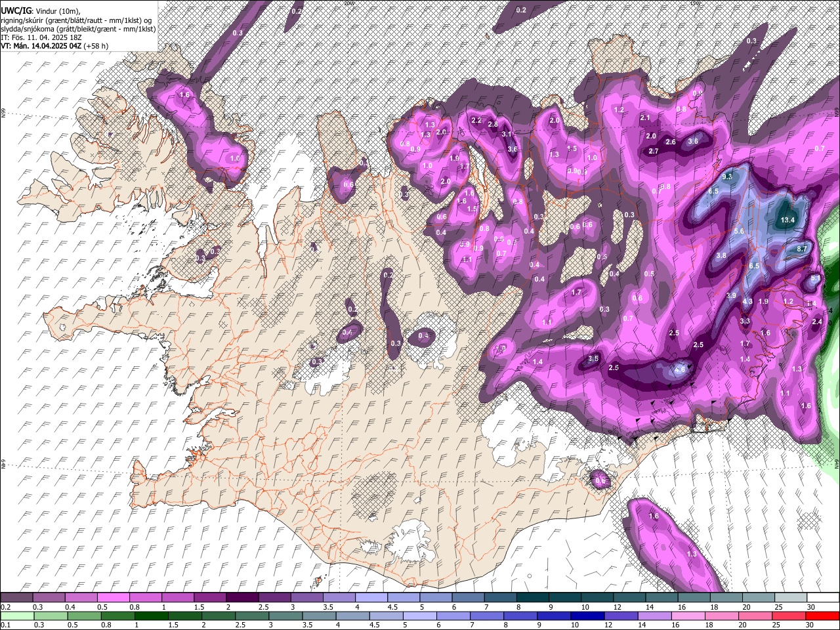
Task: Select the 4.6 precipitation label
Action: (680, 369)
